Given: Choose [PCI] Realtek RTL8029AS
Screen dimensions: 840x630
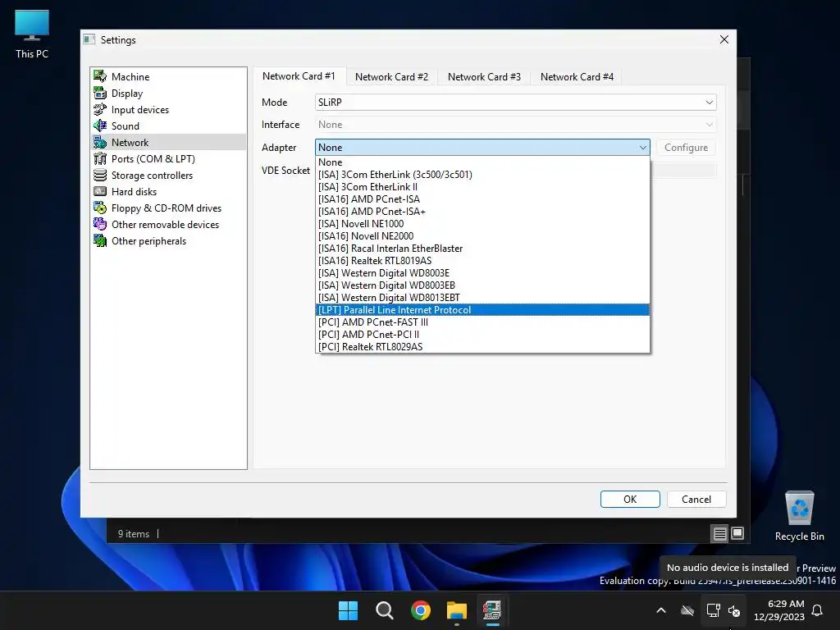Looking at the screenshot, I should pyautogui.click(x=482, y=347).
